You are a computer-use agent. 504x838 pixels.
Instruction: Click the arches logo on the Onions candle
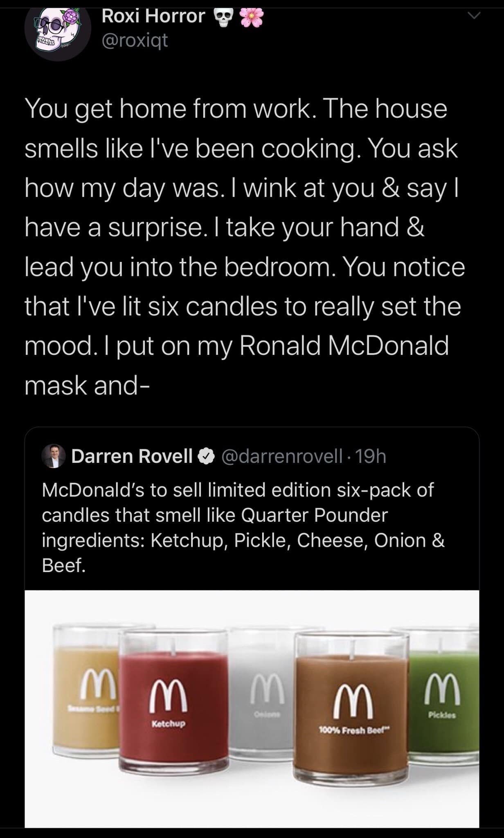coord(267,688)
